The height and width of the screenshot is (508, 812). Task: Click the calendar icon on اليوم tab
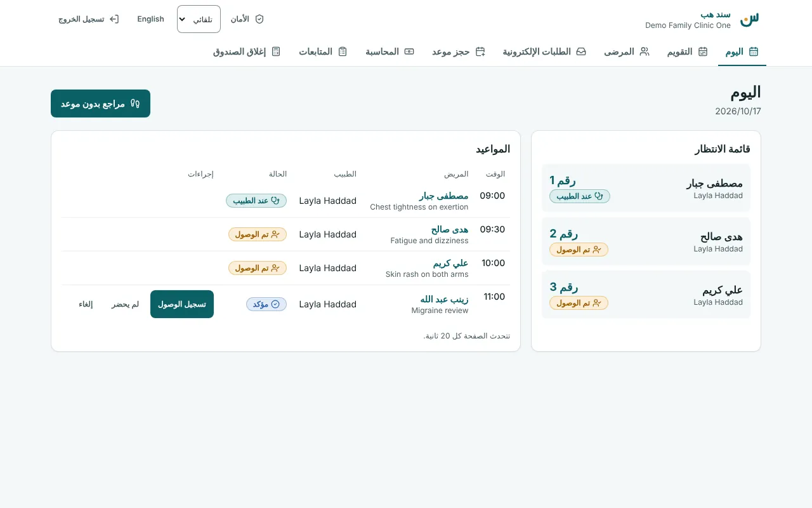point(754,51)
